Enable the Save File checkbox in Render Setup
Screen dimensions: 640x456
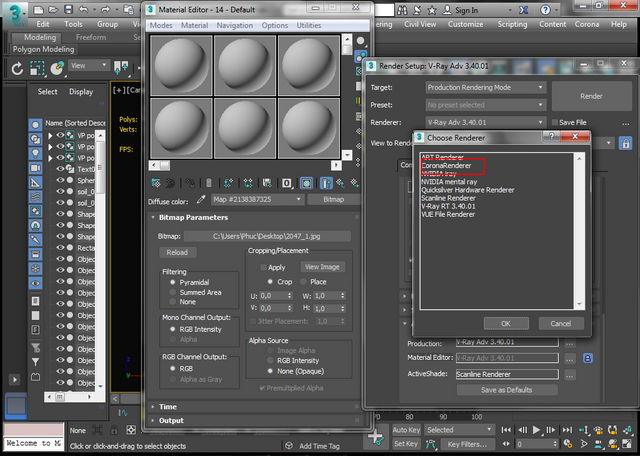pos(555,122)
